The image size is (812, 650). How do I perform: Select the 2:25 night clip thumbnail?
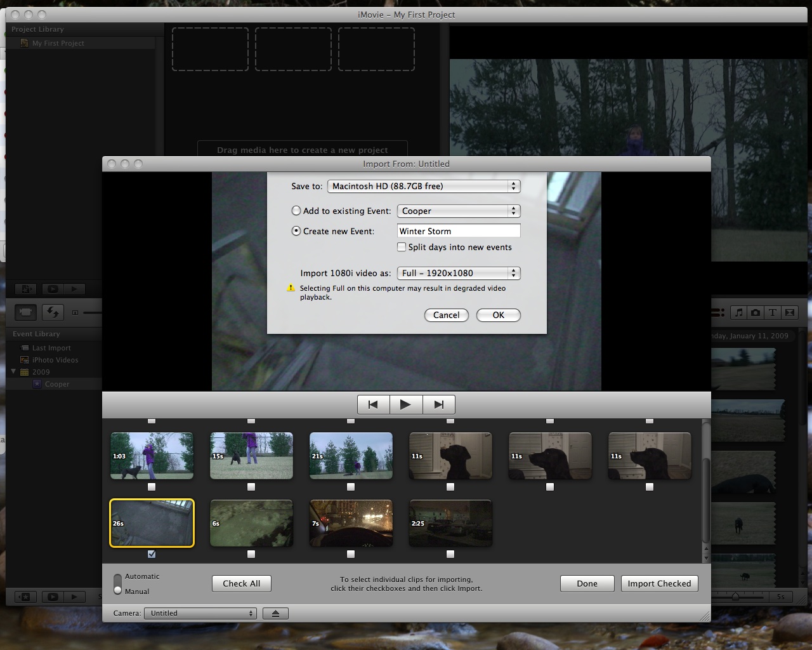(450, 523)
